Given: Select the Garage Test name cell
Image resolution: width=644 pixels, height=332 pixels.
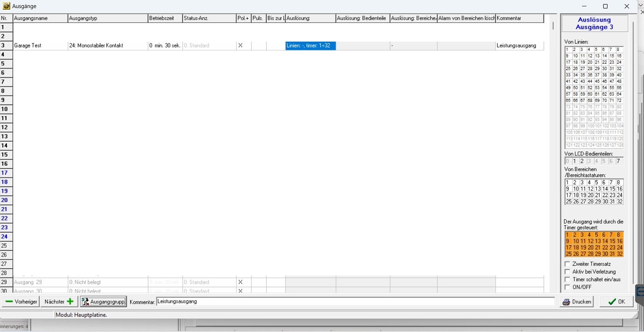Looking at the screenshot, I should [x=40, y=46].
